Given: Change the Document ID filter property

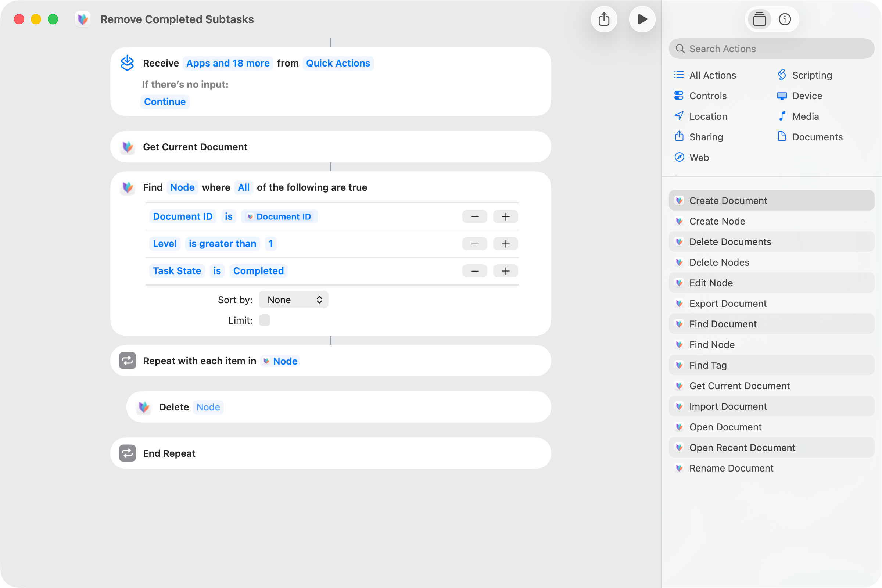Looking at the screenshot, I should click(183, 216).
